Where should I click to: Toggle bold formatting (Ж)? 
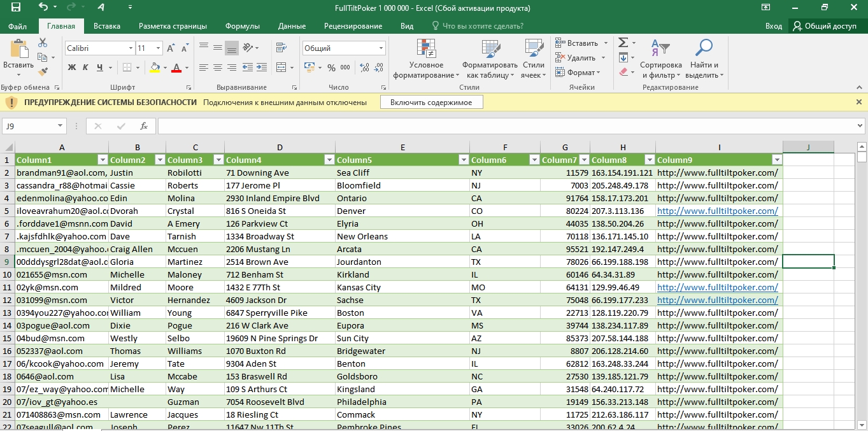click(x=72, y=67)
